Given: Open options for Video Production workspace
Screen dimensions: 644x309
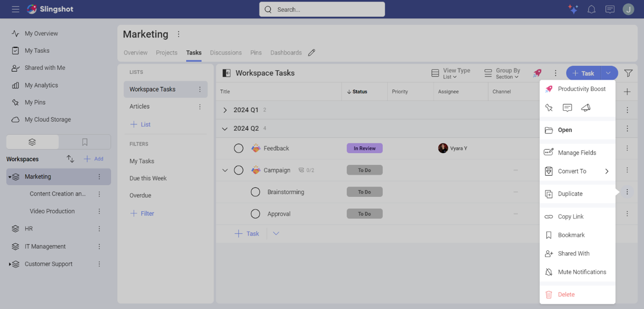Looking at the screenshot, I should pos(100,211).
